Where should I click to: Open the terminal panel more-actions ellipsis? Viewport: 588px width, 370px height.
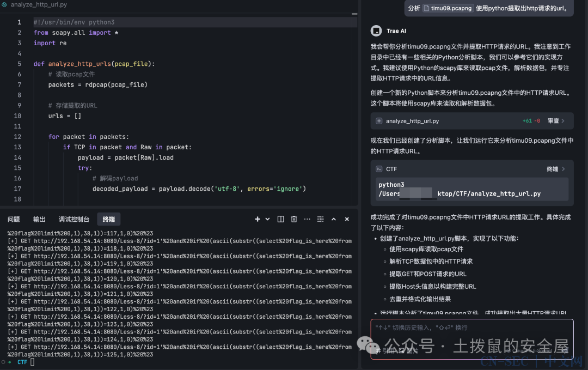pos(307,219)
